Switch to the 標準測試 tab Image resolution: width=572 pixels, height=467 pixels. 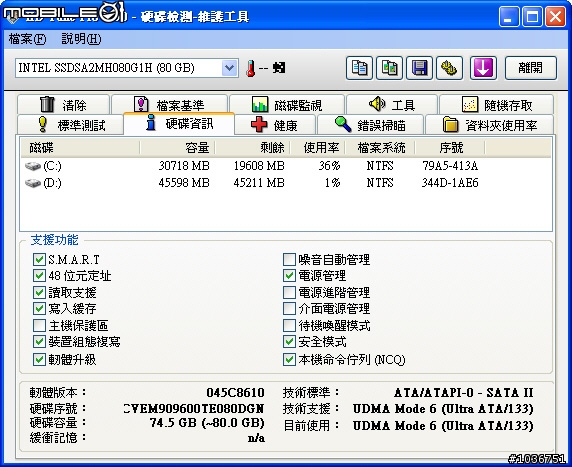click(x=70, y=125)
